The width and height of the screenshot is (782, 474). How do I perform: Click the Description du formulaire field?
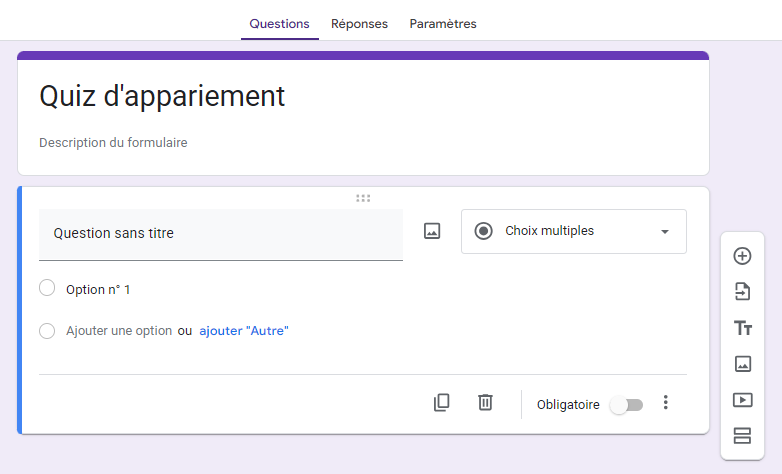113,143
